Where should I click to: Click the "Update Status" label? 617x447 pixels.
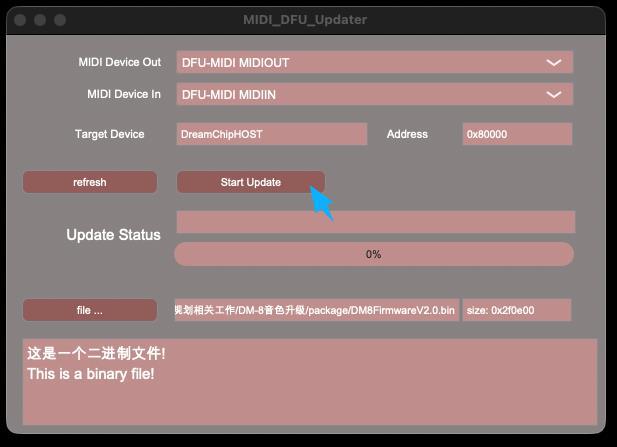coord(113,235)
